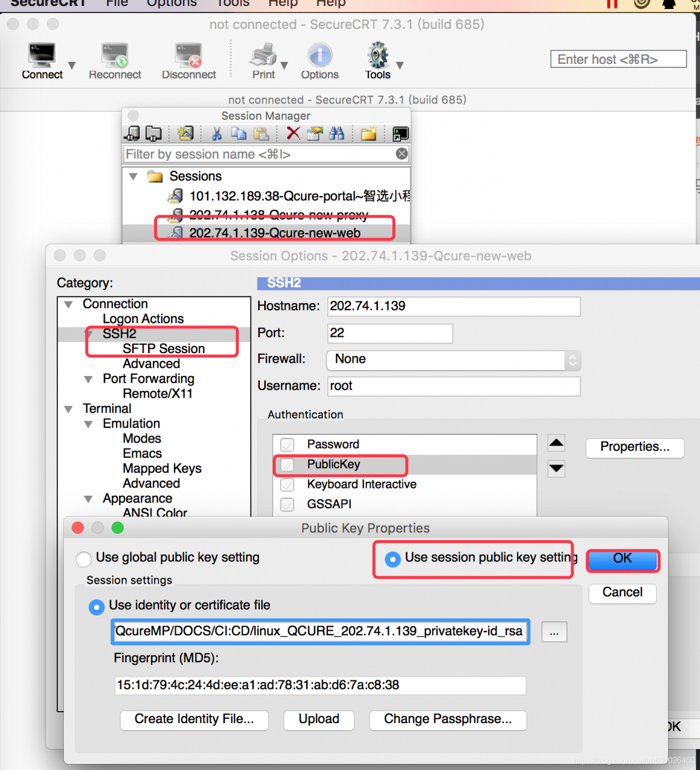Open the SecureCRT application menu
Image resolution: width=700 pixels, height=770 pixels.
coord(48,3)
